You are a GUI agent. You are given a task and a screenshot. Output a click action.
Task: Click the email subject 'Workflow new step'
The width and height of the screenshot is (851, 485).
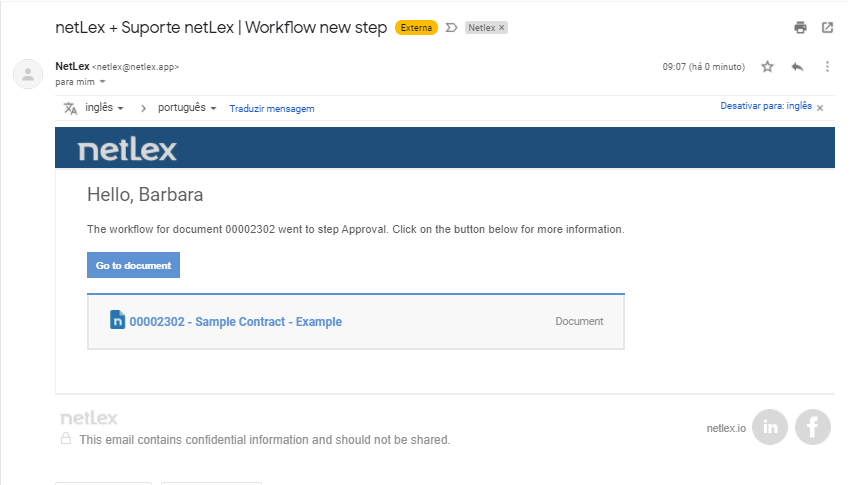(316, 28)
